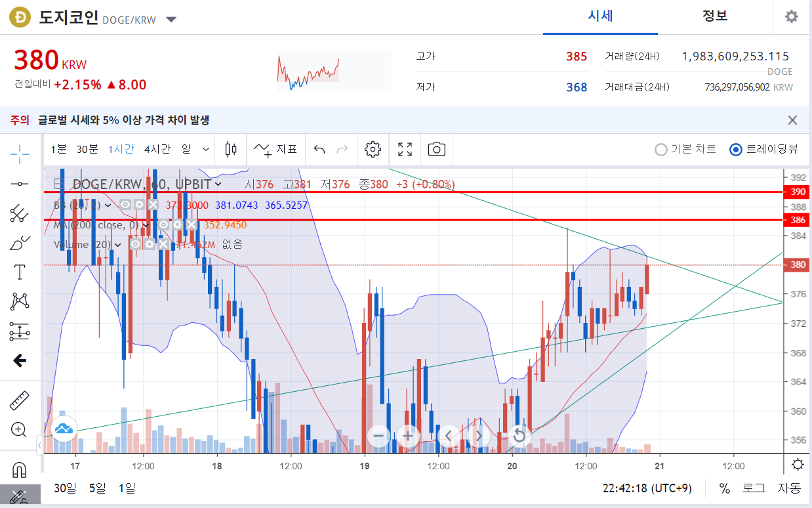This screenshot has height=508, width=812.
Task: Open the Volume indicator settings gear
Action: click(150, 244)
